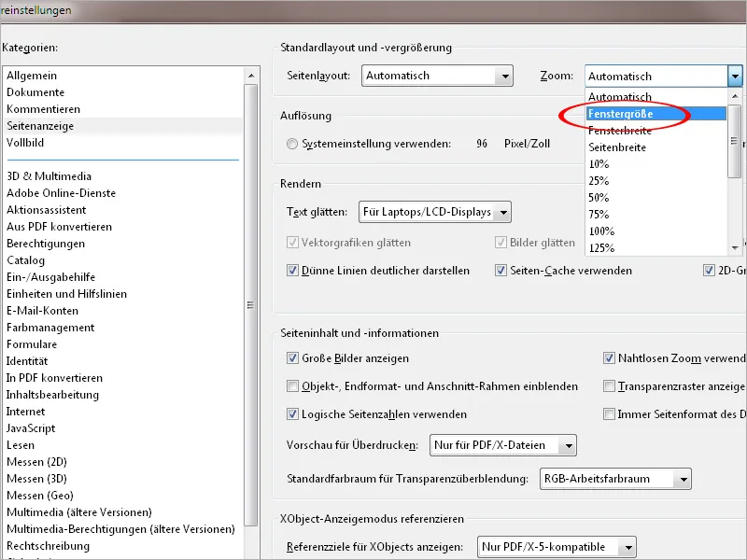Toggle Dünne Linien deutlicher darstellen
747x560 pixels.
pos(292,271)
